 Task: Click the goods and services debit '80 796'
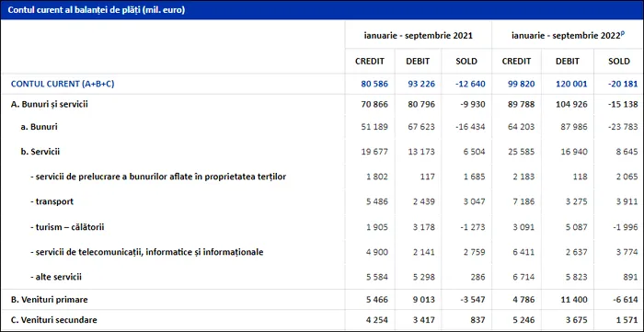coord(421,104)
